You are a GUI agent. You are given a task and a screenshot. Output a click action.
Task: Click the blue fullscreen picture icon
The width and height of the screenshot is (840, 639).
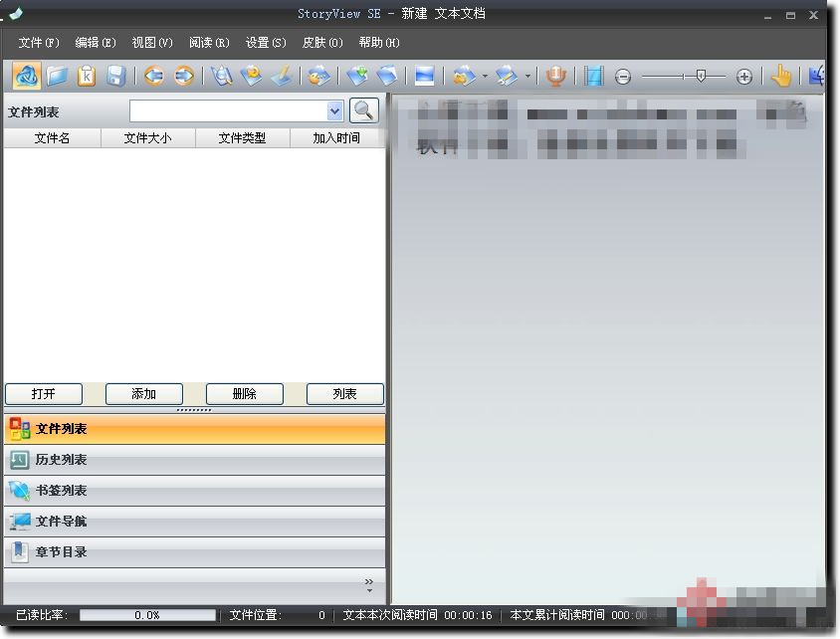424,76
